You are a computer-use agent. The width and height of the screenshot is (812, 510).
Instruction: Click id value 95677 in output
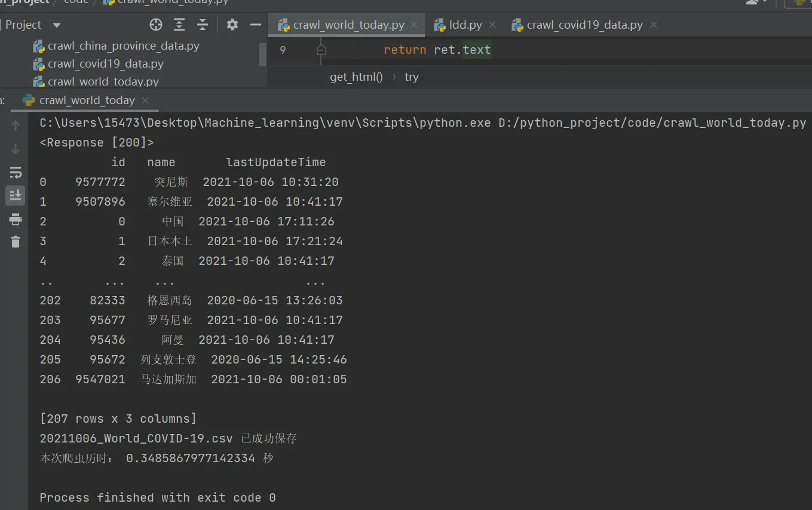[x=108, y=320]
